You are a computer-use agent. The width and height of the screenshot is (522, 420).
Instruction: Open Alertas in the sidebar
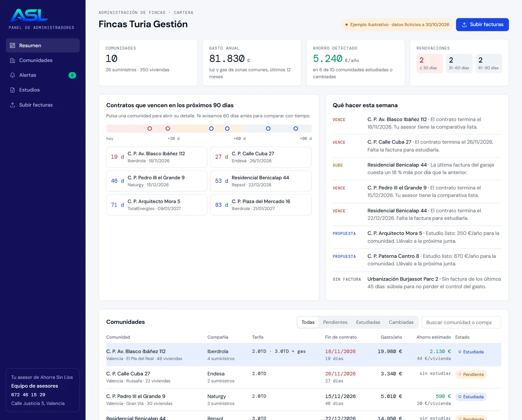tap(43, 75)
